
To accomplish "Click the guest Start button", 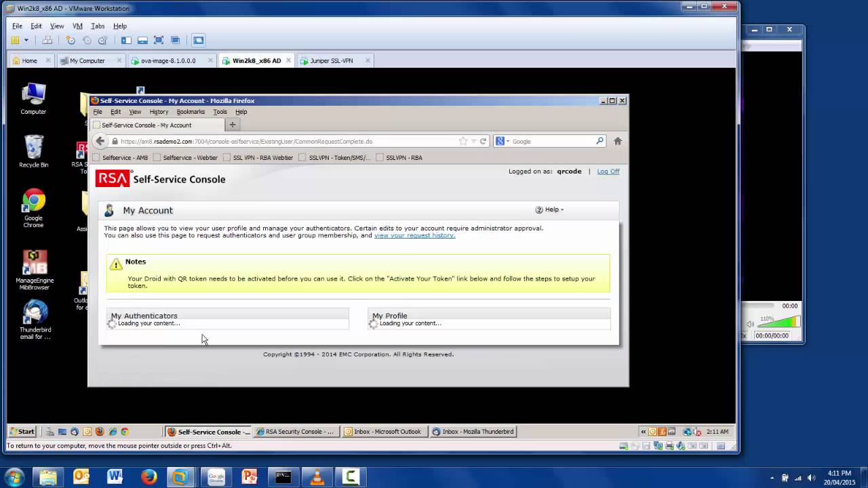I will click(22, 431).
